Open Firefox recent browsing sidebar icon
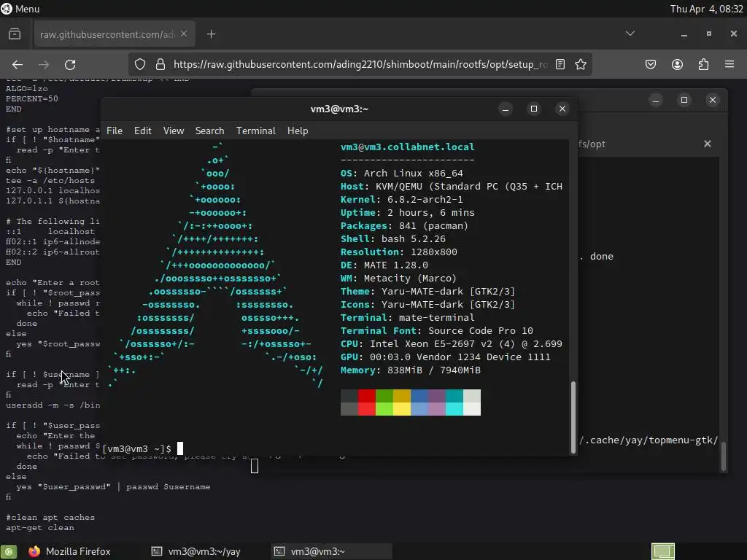This screenshot has height=560, width=747. [15, 34]
